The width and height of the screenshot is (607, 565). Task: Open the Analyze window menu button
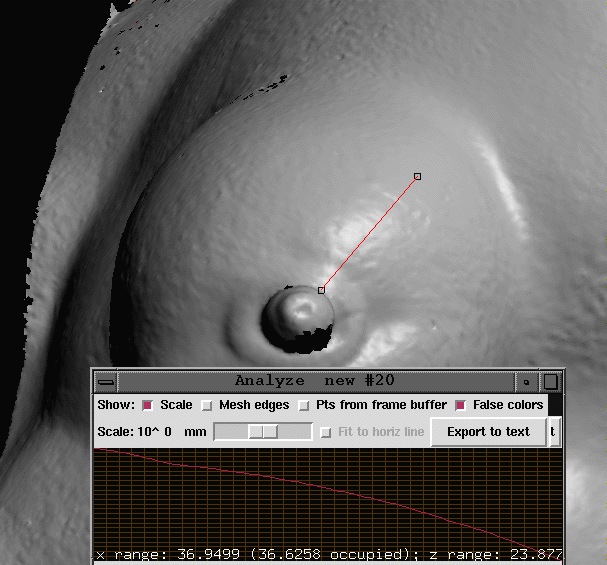[105, 381]
